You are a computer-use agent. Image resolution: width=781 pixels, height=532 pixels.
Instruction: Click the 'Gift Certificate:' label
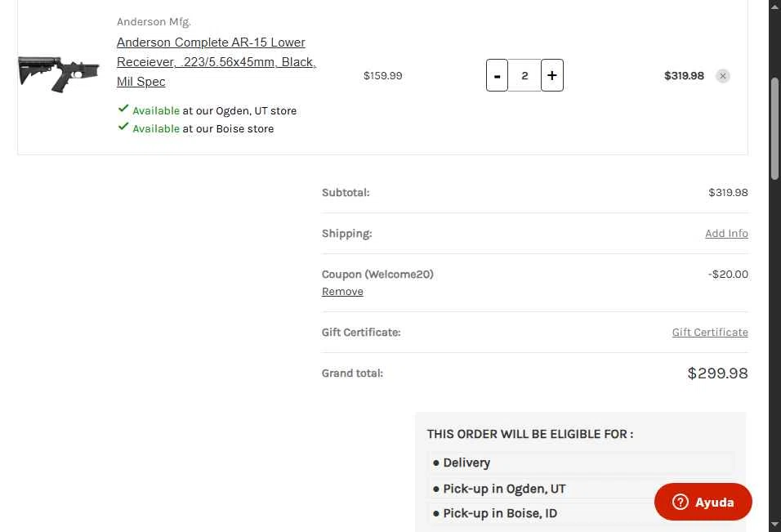[361, 333]
